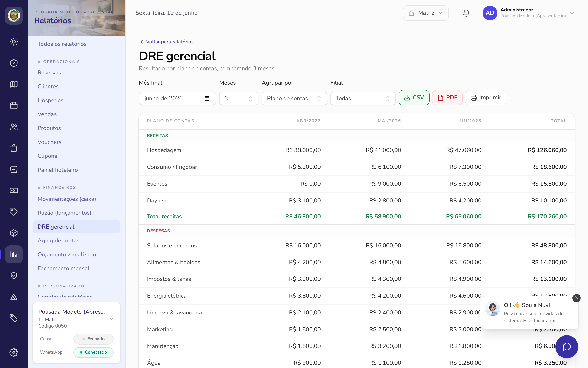Click the Total receitas row label
588x368 pixels.
164,216
